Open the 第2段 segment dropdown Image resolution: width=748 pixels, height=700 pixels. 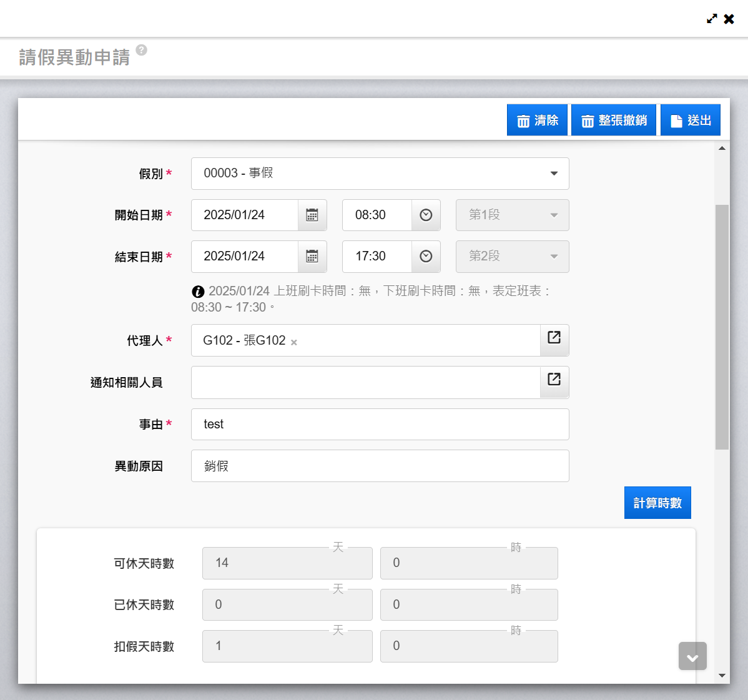point(513,257)
